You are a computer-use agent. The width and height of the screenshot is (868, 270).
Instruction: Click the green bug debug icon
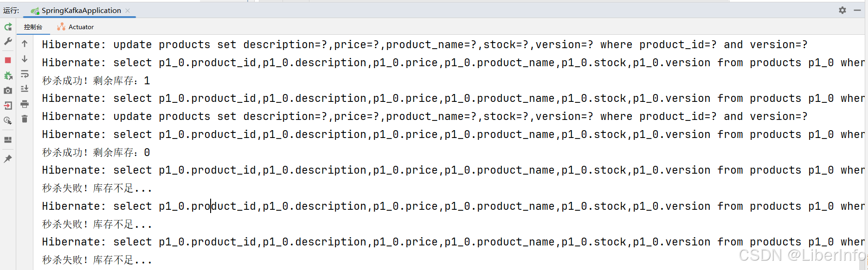click(x=8, y=75)
